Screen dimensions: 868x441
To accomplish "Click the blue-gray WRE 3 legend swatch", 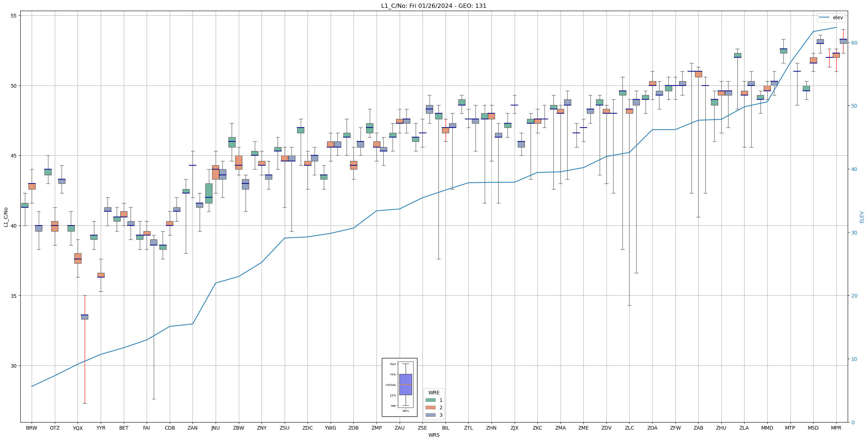I will click(430, 415).
